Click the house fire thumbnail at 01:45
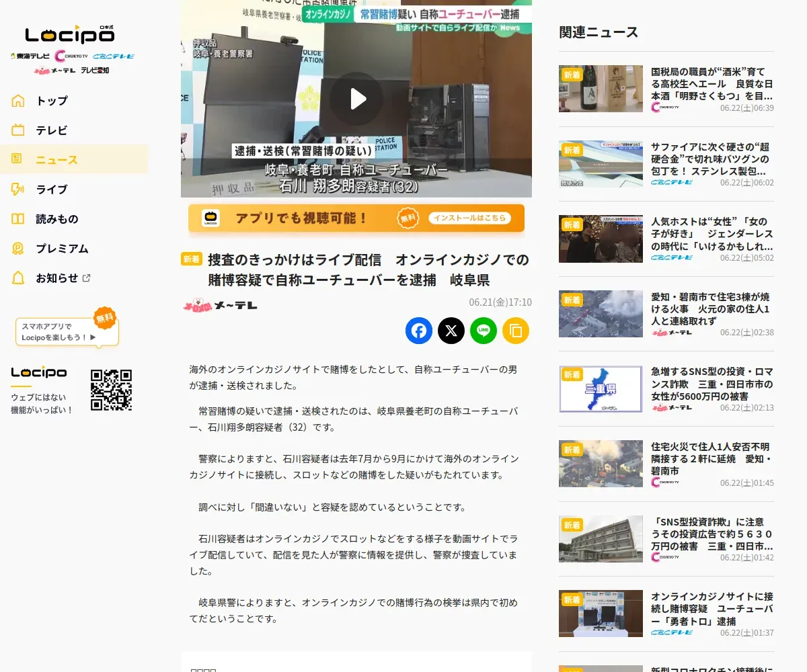Image resolution: width=807 pixels, height=672 pixels. click(x=601, y=464)
